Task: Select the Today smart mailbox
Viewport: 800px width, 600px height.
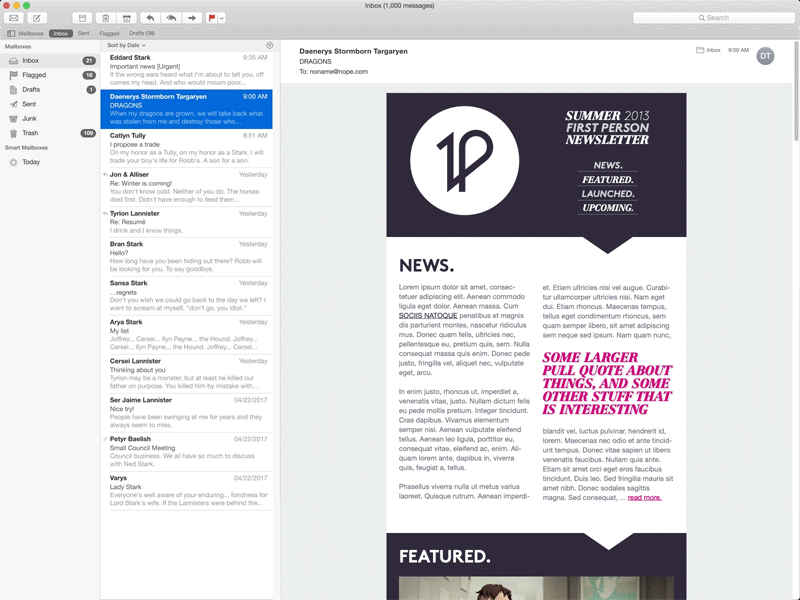Action: [50, 162]
